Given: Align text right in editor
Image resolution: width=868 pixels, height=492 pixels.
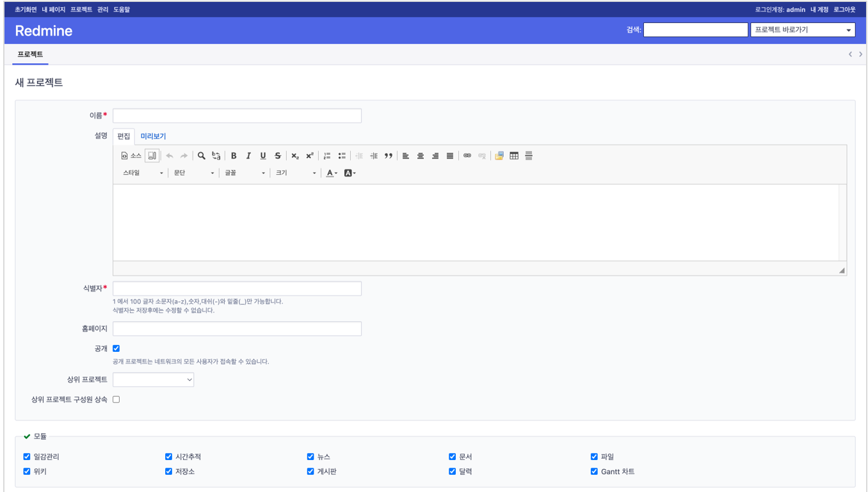Looking at the screenshot, I should click(435, 155).
